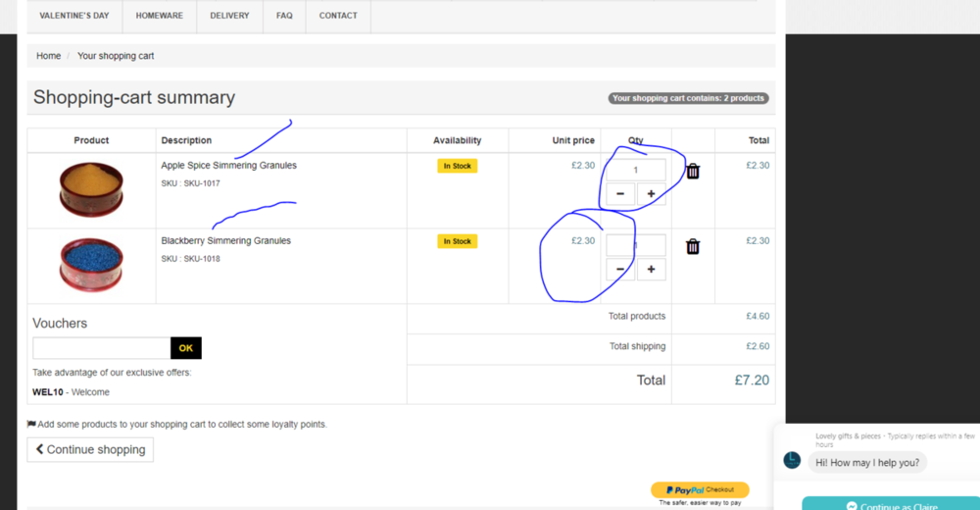The width and height of the screenshot is (980, 510).
Task: Open the Contact page
Action: click(338, 16)
